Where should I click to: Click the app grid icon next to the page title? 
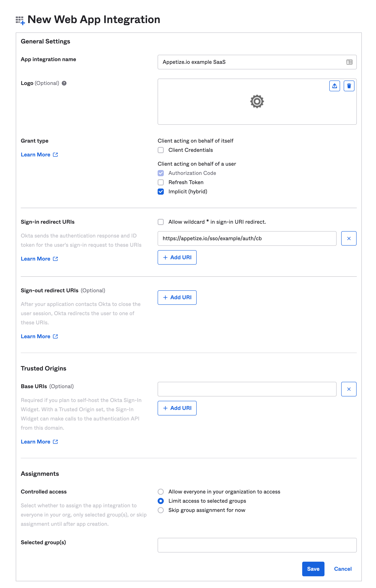point(20,20)
